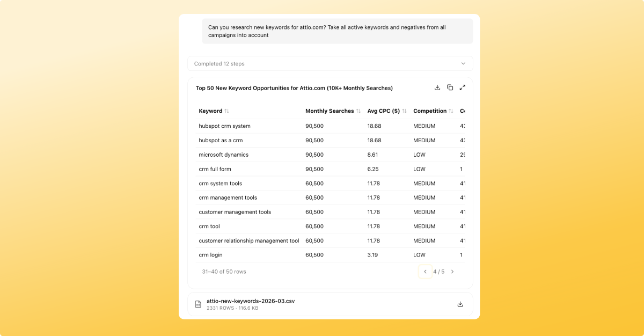Click 11.78 CPC for crm management tools
644x336 pixels.
coord(374,198)
